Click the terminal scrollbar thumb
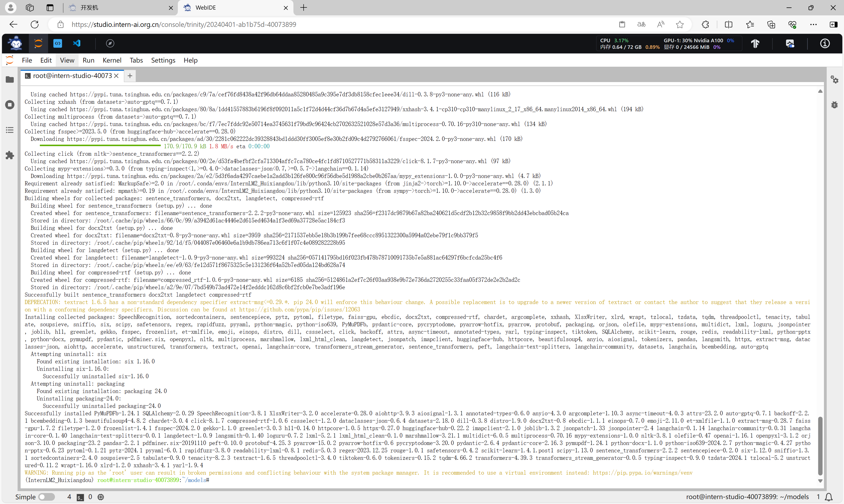844x504 pixels. [820, 446]
